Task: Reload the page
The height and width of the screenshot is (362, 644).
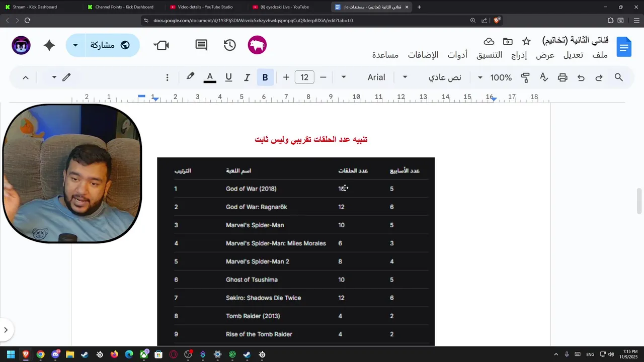Action: 27,20
